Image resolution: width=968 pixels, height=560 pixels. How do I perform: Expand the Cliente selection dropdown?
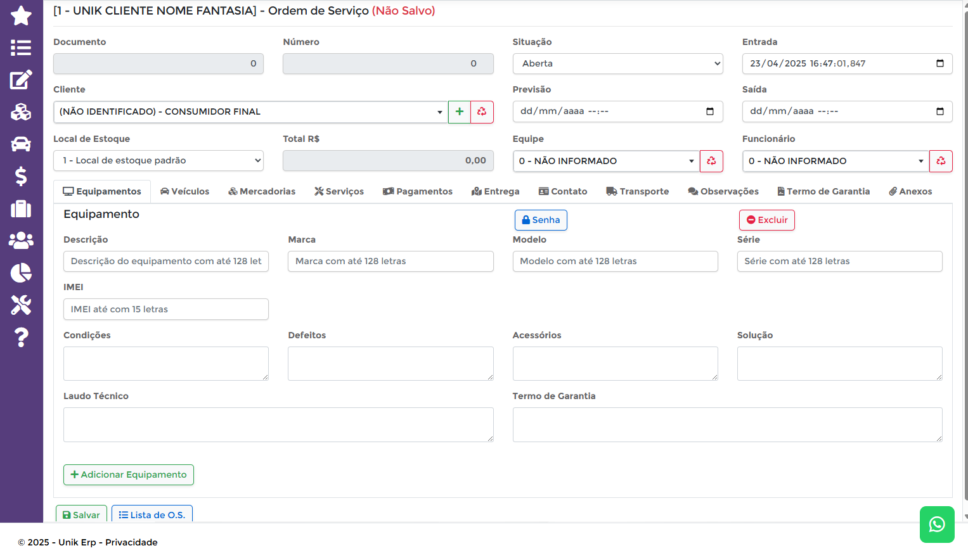(x=250, y=112)
